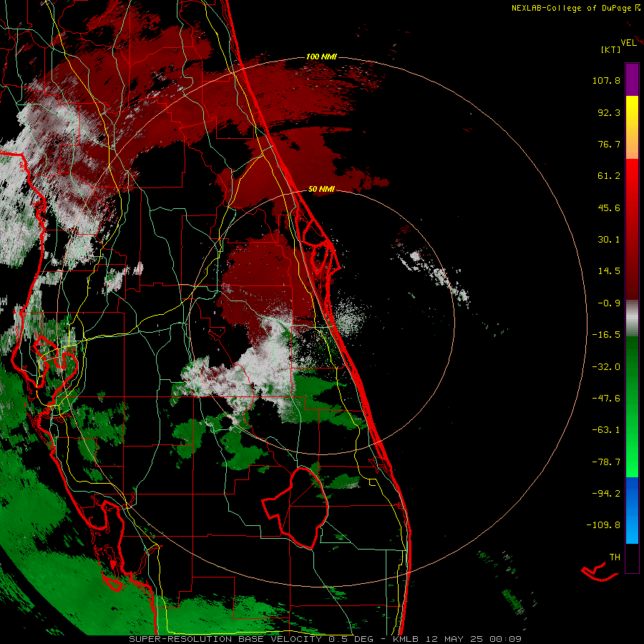Viewport: 644px width, 644px height.
Task: Click the 50 NMI range ring label
Action: (x=321, y=189)
